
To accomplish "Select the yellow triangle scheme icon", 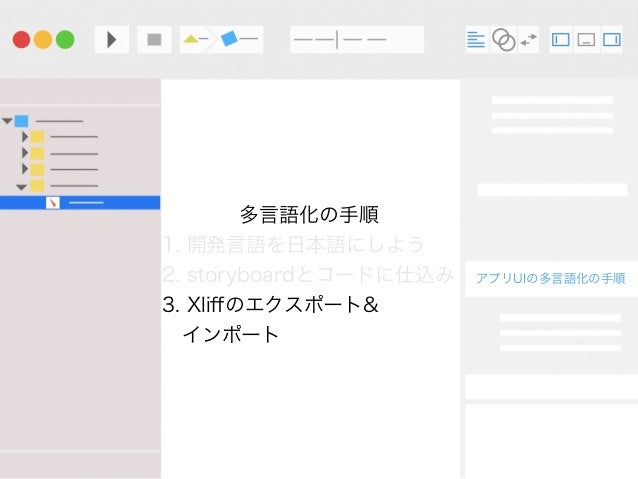I will pyautogui.click(x=191, y=39).
